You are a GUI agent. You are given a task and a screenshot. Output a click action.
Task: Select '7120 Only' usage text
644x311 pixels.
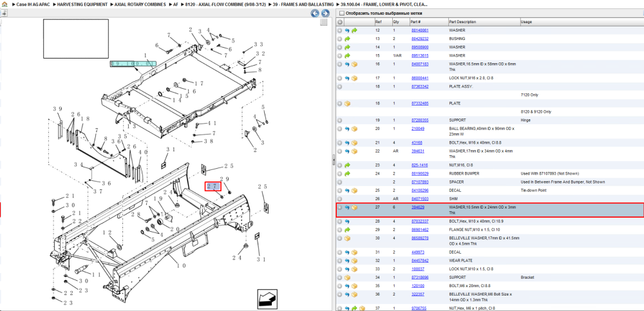click(x=530, y=95)
